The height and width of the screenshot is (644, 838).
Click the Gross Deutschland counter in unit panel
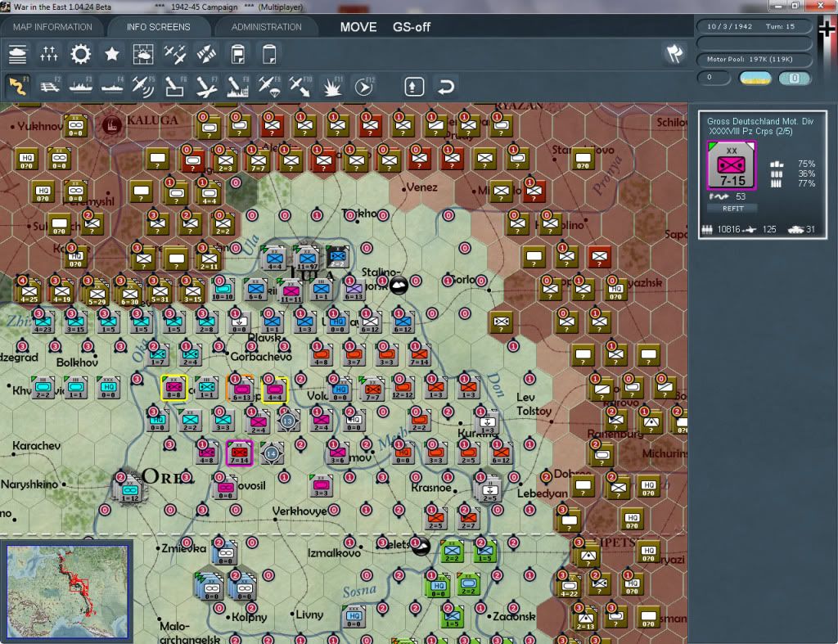tap(732, 165)
